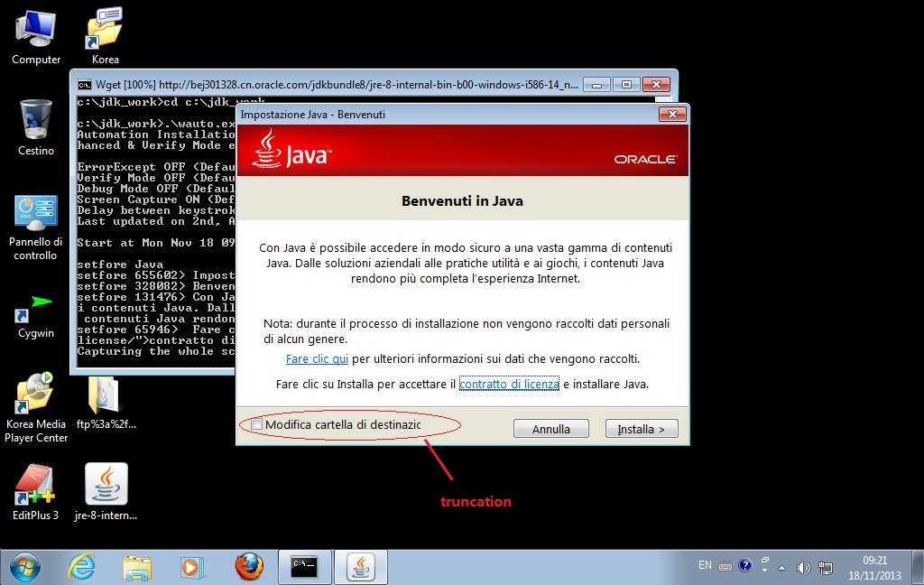Check the 'Modifica cartella di destinazione' checkbox

258,424
